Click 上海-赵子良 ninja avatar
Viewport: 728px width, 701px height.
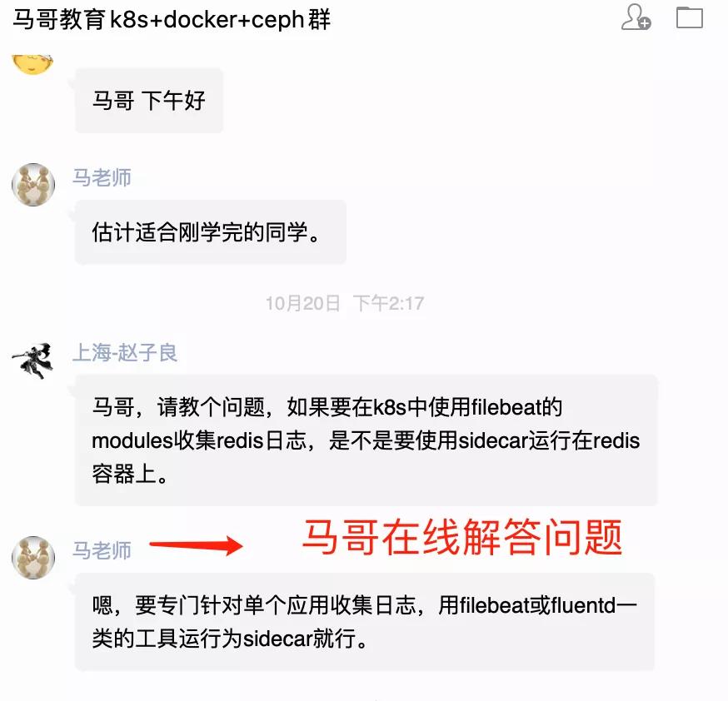pyautogui.click(x=33, y=360)
